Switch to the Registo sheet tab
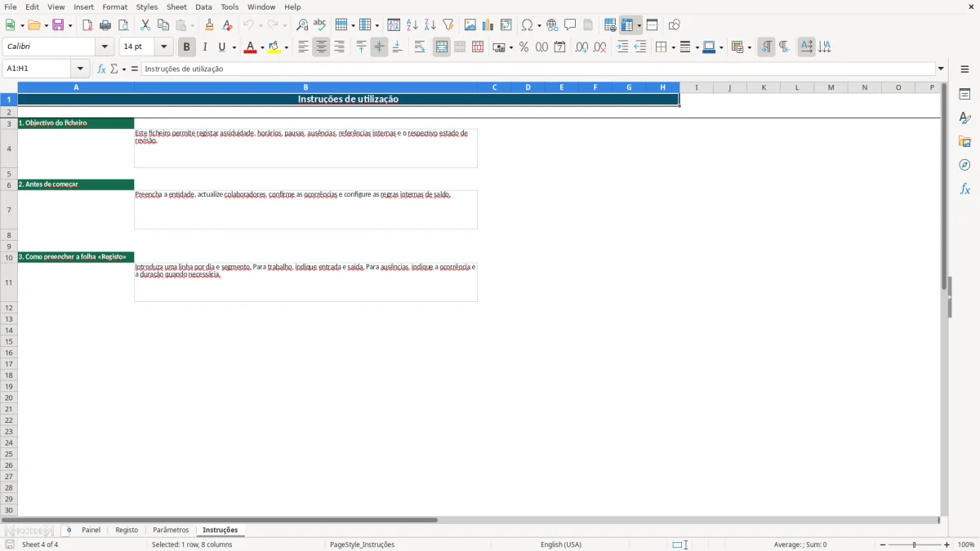 click(127, 531)
